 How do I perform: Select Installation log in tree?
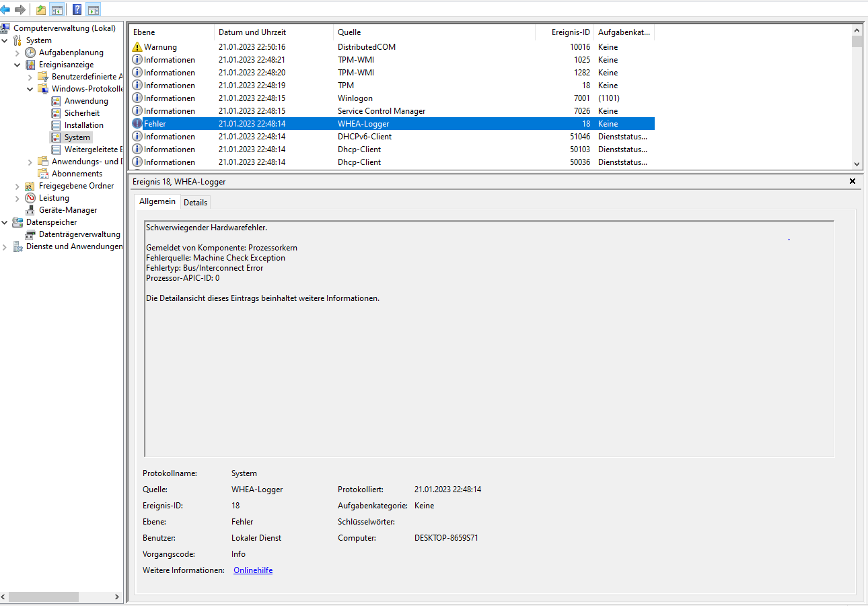point(84,125)
